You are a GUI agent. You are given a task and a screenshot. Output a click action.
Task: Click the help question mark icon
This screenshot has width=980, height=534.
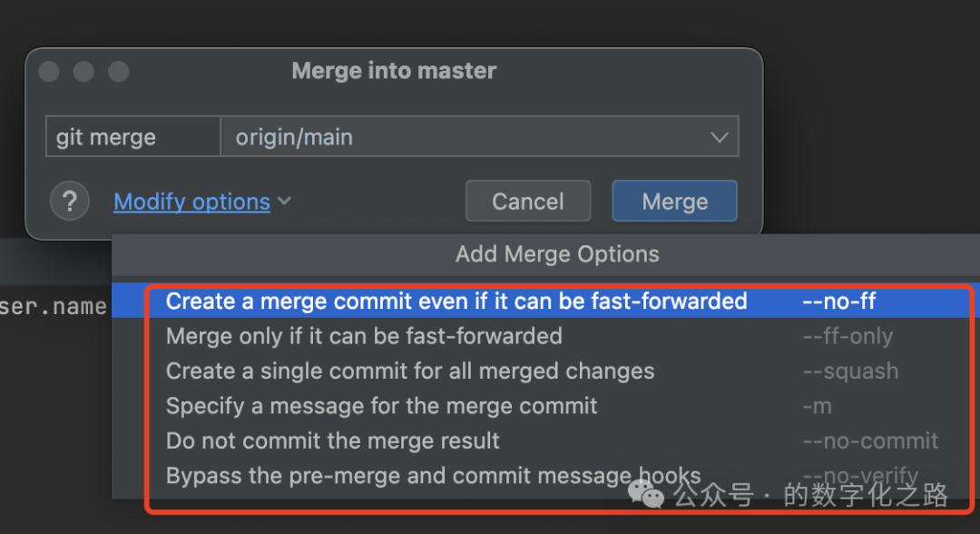click(x=70, y=201)
